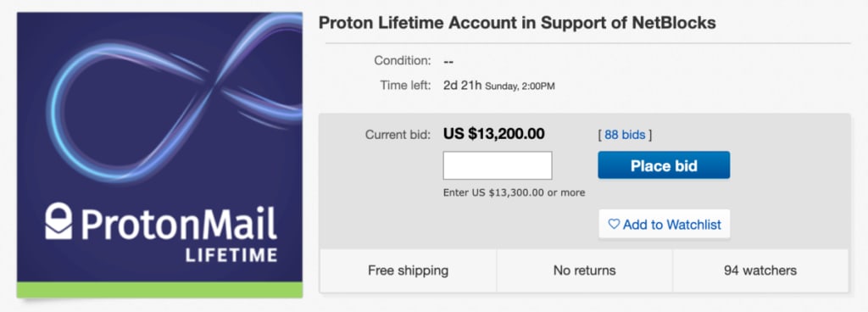Click the Free shipping info cell

pos(408,270)
